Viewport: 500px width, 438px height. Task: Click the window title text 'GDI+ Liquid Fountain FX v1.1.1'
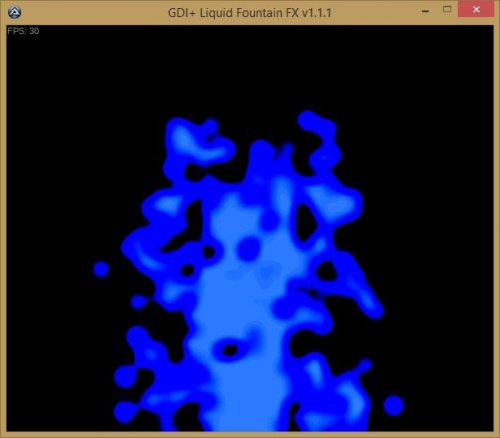(250, 13)
